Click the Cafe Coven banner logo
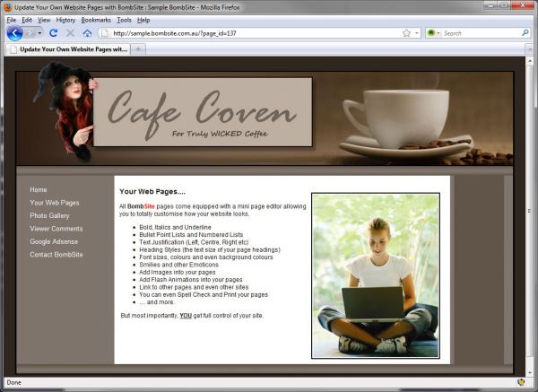 coord(203,112)
